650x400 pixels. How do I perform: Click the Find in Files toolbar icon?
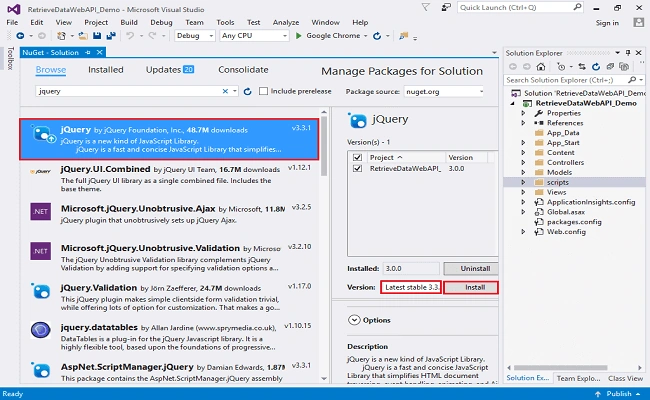tap(403, 36)
